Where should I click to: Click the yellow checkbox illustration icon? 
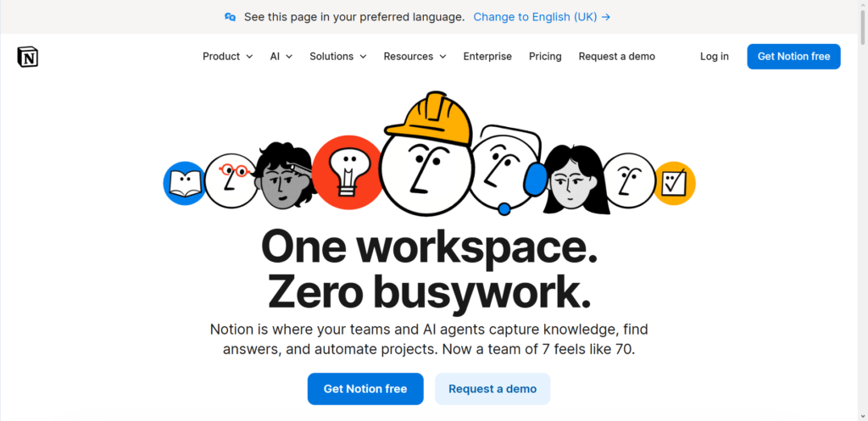click(675, 183)
